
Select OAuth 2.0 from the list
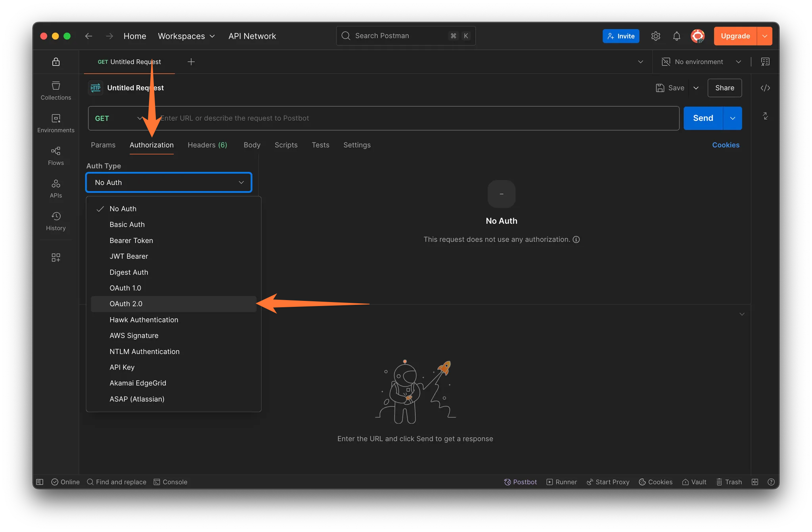tap(174, 304)
